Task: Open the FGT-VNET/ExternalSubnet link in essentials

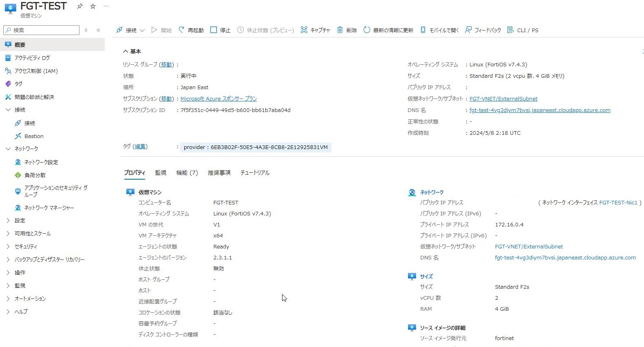Action: (503, 99)
